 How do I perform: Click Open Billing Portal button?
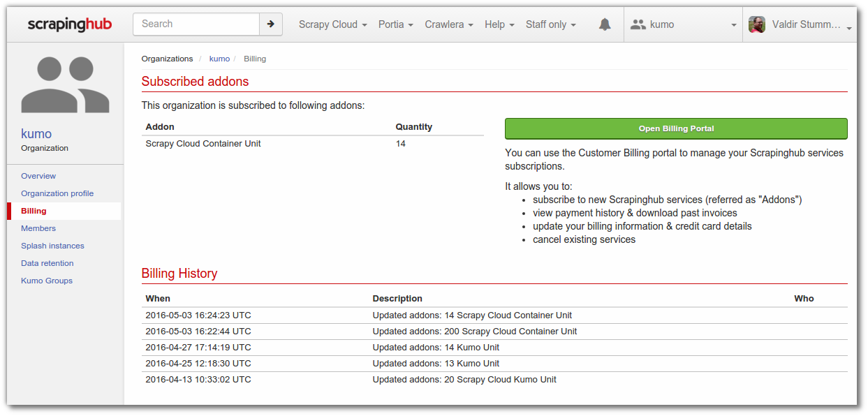pos(676,128)
